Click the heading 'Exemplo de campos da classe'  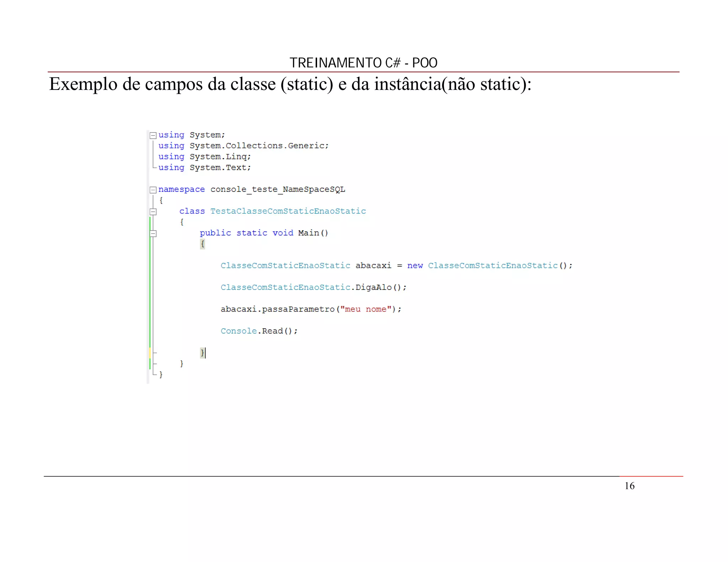pyautogui.click(x=162, y=85)
